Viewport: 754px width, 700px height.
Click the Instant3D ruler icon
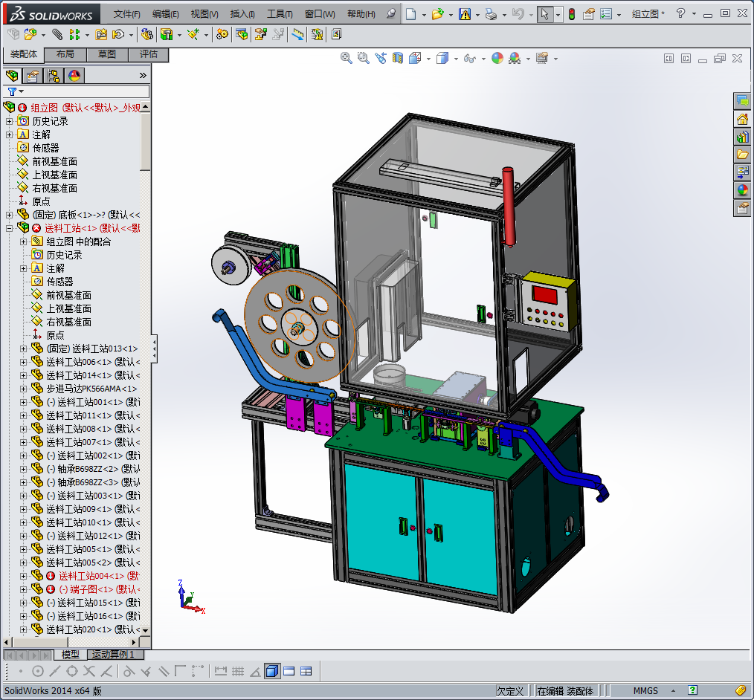pos(297,34)
